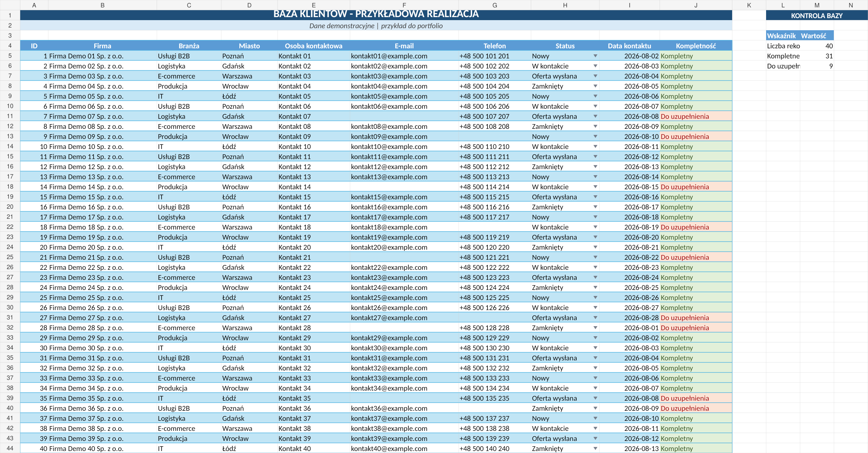Click the 'Miasto' table header
The image size is (868, 453).
click(x=249, y=46)
